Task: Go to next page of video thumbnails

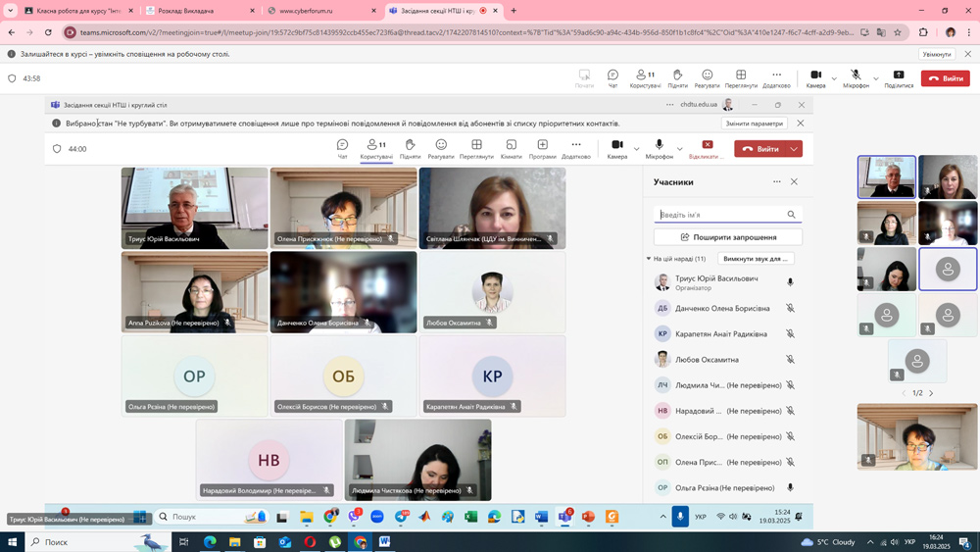Action: pos(931,393)
